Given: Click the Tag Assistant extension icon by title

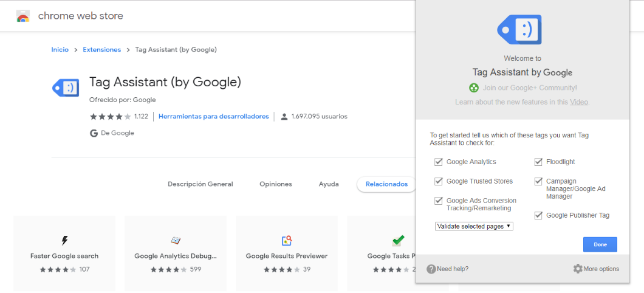Looking at the screenshot, I should coord(65,88).
